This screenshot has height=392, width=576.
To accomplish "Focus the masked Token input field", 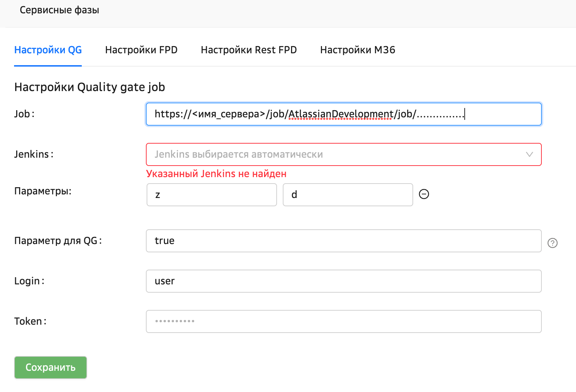I will point(343,321).
